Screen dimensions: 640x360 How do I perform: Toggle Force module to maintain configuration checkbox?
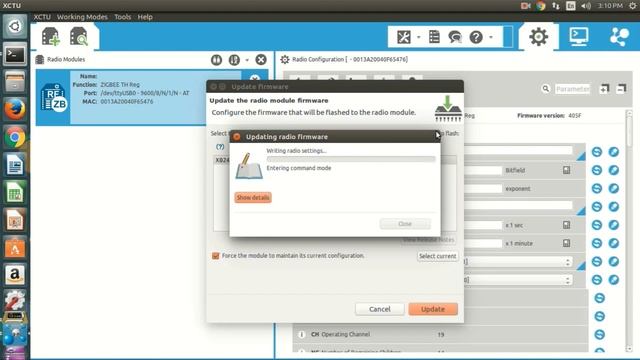click(x=216, y=256)
